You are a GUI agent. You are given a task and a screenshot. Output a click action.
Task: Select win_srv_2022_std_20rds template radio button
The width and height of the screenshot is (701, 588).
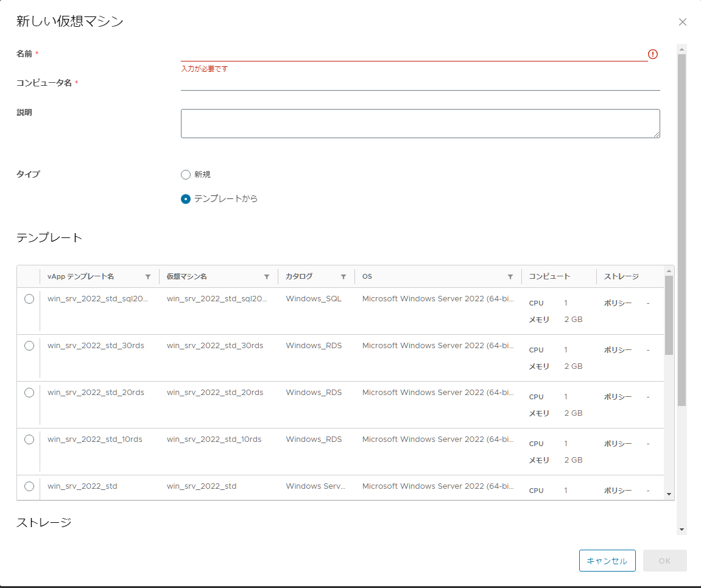[x=29, y=393]
